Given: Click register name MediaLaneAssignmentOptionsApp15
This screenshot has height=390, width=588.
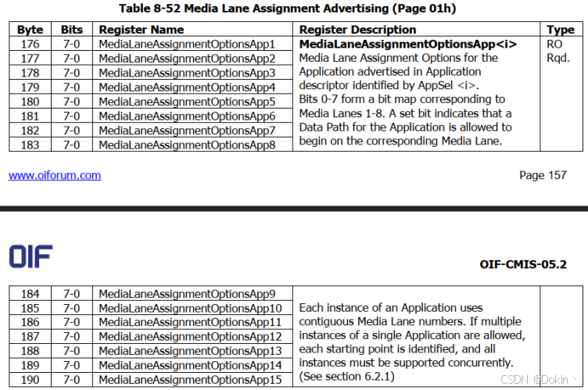Looking at the screenshot, I should click(x=190, y=381).
